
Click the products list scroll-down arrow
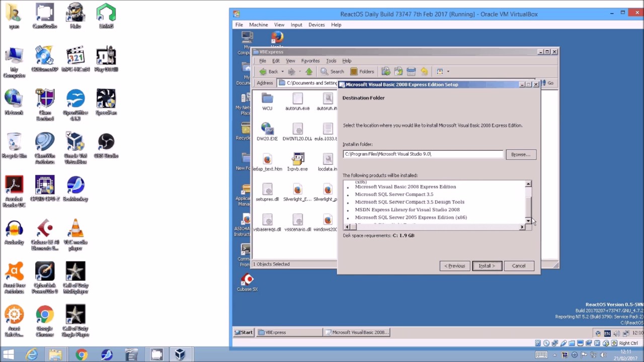click(528, 220)
